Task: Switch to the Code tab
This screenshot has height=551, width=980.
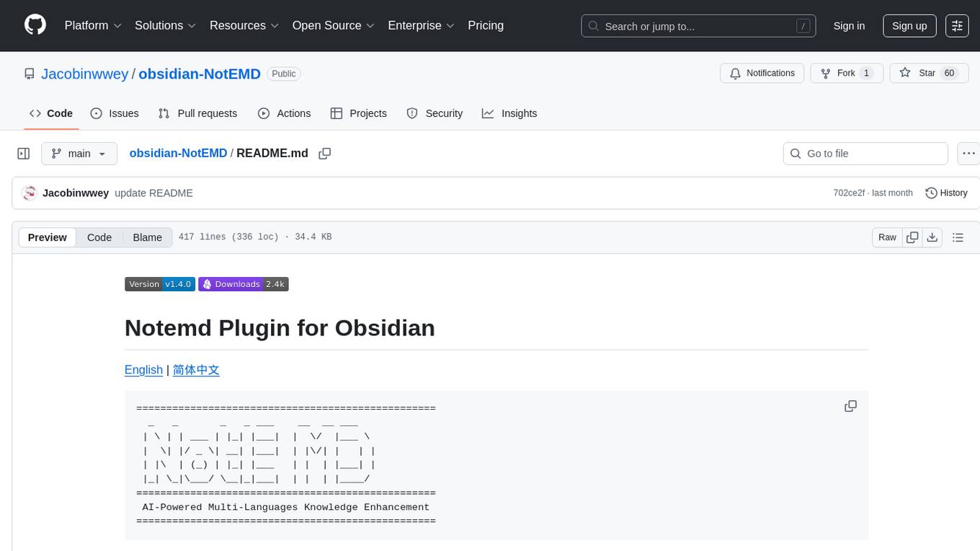Action: pyautogui.click(x=51, y=113)
